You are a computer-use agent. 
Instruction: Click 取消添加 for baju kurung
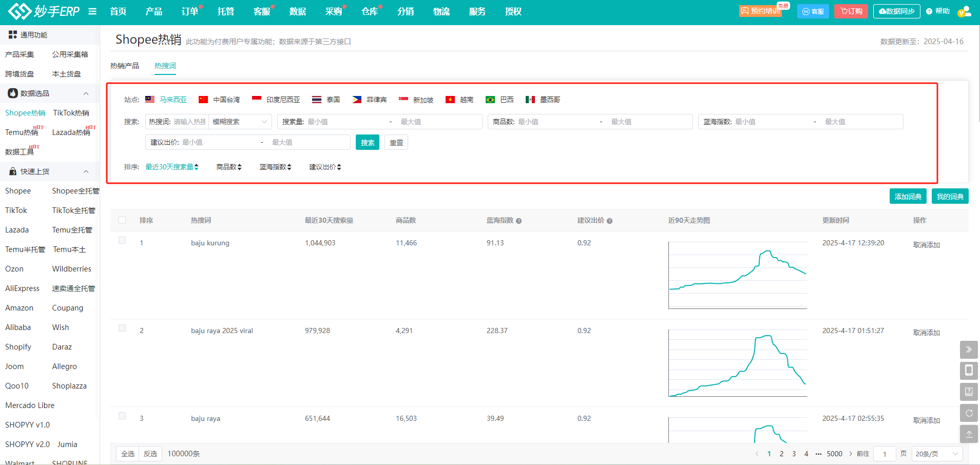pos(927,245)
